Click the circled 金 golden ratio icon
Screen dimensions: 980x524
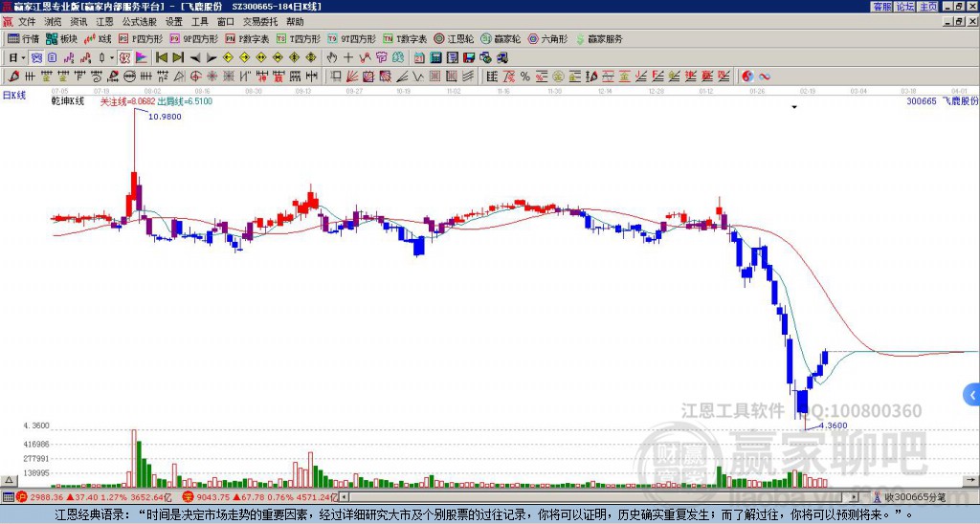[x=558, y=76]
